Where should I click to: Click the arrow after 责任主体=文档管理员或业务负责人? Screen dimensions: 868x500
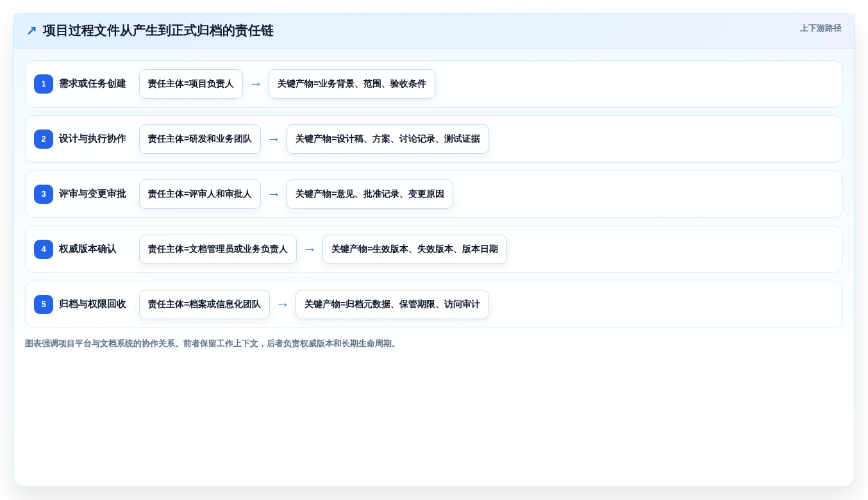coord(310,249)
